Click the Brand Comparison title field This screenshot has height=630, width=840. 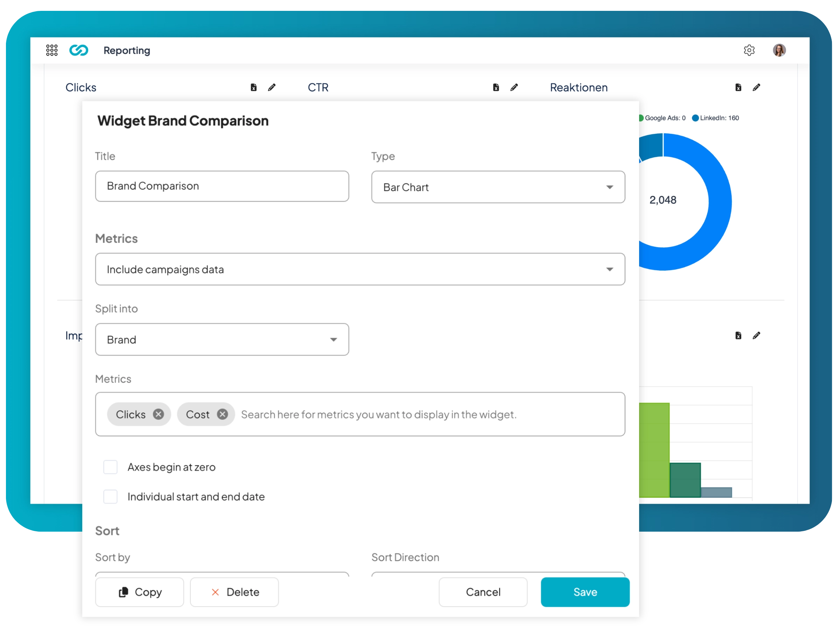coord(222,186)
